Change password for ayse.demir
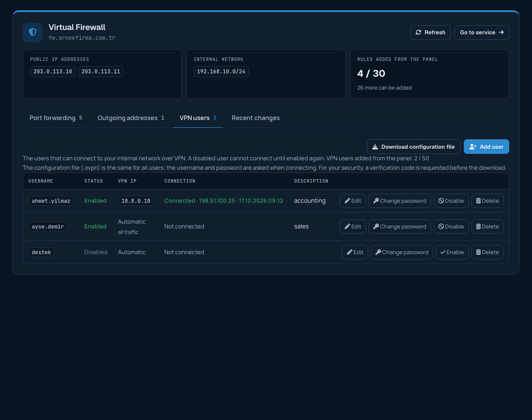The image size is (532, 420). pos(400,227)
